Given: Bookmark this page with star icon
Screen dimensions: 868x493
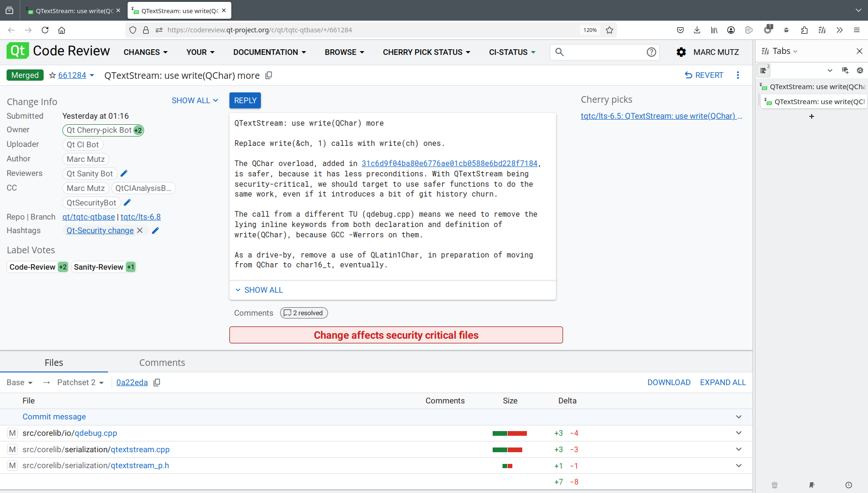Looking at the screenshot, I should (x=609, y=30).
